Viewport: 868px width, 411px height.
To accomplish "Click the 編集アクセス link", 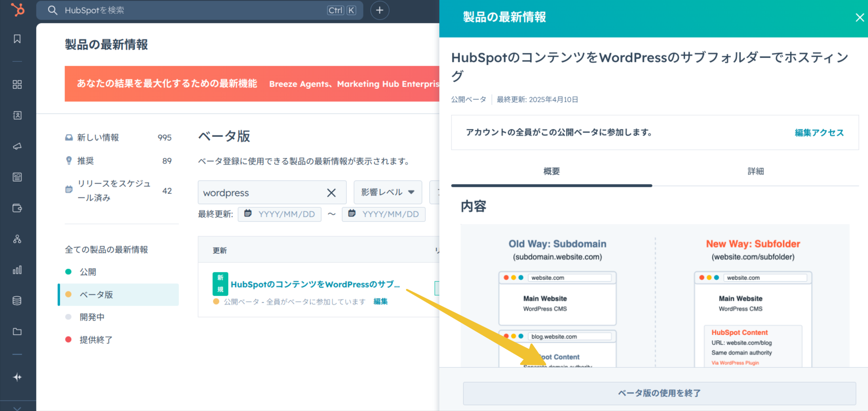I will 819,133.
